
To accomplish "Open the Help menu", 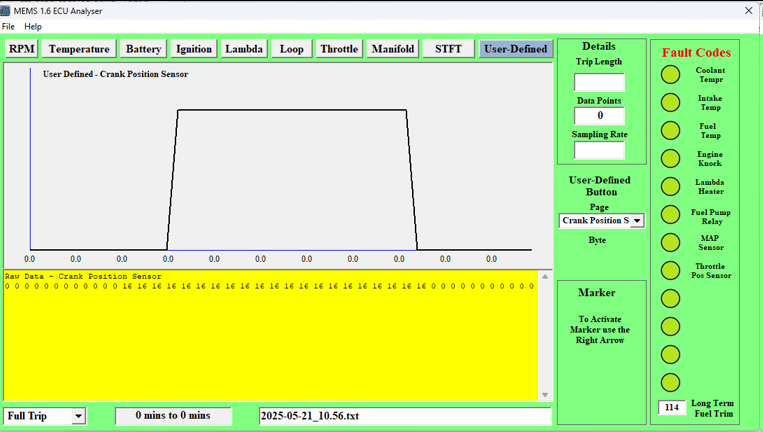I will click(x=33, y=26).
